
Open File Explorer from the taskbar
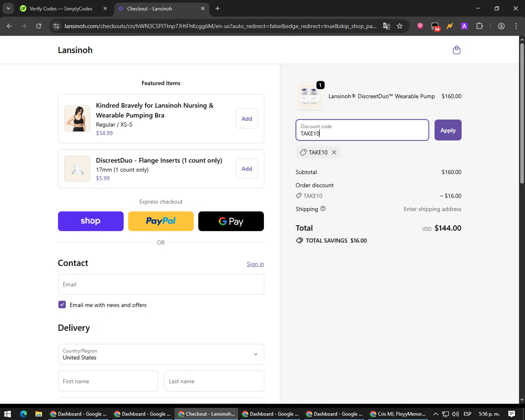click(x=39, y=414)
